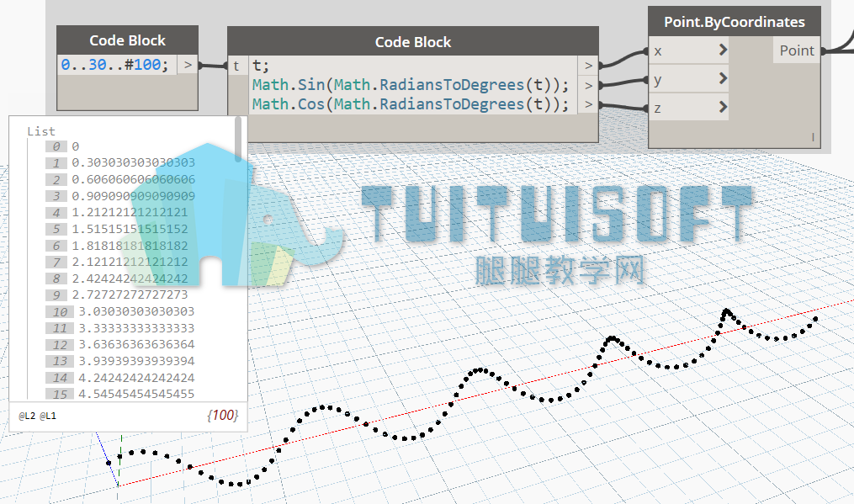Expand the z port chevron on Point.ByCoordinates
The height and width of the screenshot is (504, 854).
click(x=723, y=107)
